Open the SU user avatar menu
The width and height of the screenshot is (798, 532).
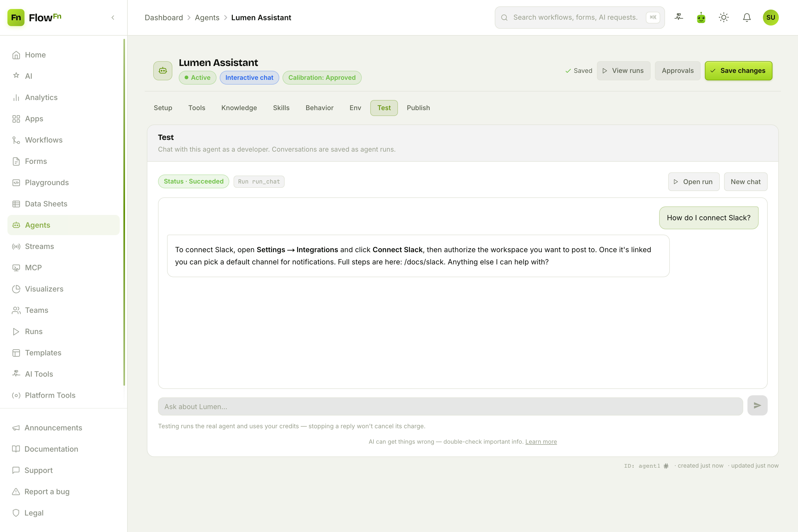point(771,18)
